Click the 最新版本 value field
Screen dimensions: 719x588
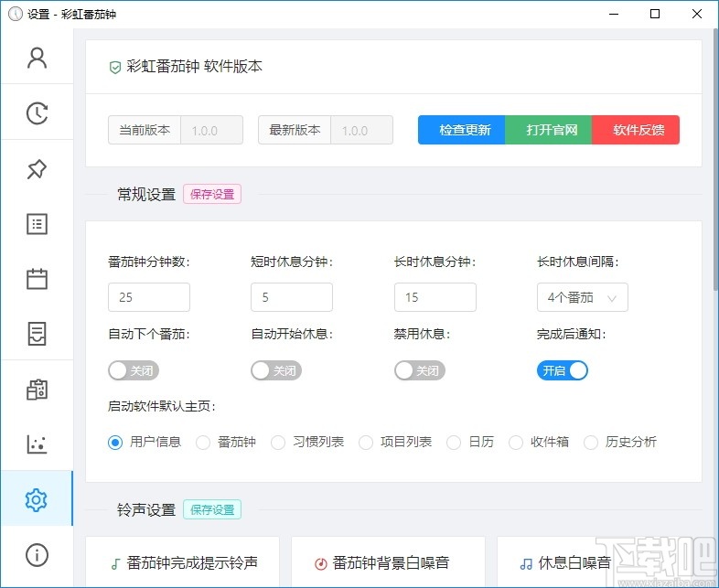coord(362,131)
